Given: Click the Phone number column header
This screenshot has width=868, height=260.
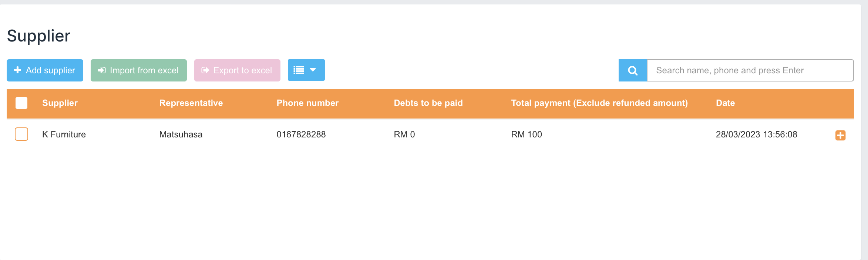Looking at the screenshot, I should (307, 103).
